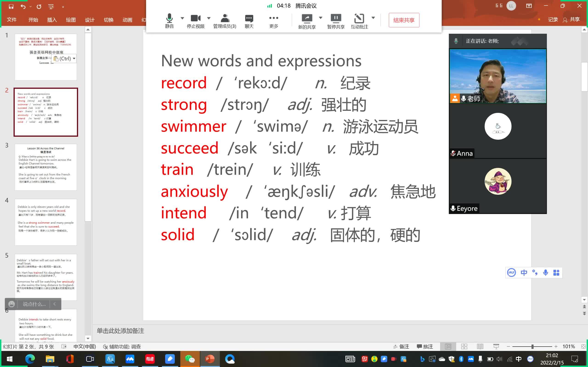Click the zoom slider handle
The image size is (588, 367).
[532, 346]
